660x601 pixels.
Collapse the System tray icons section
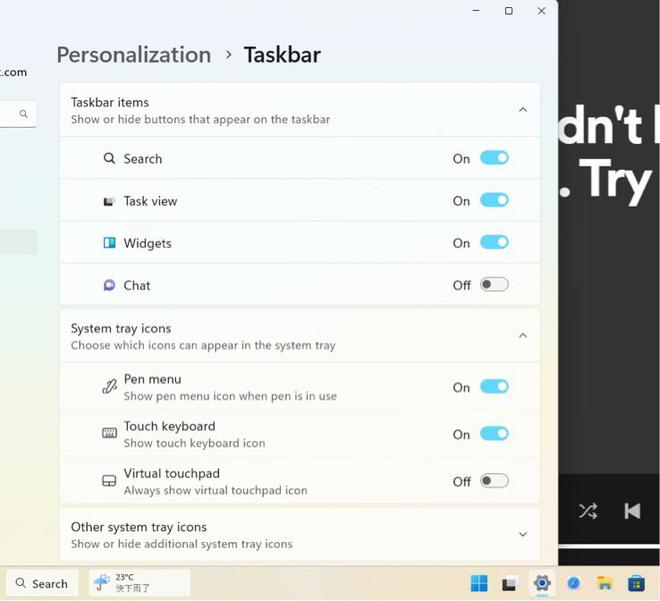523,336
